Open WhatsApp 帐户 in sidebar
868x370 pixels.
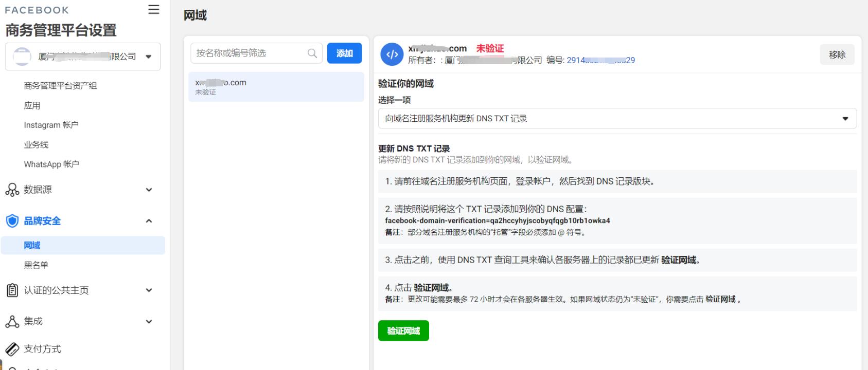click(51, 164)
